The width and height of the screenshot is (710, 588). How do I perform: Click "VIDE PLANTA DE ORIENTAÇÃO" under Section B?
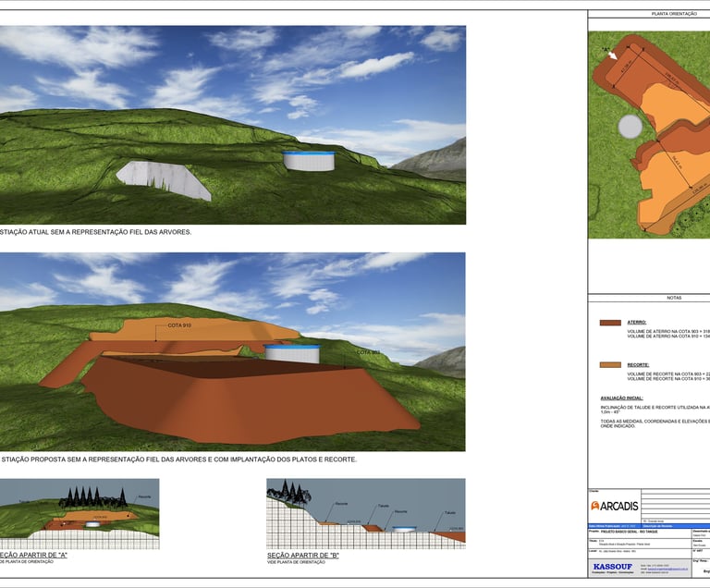pos(296,562)
